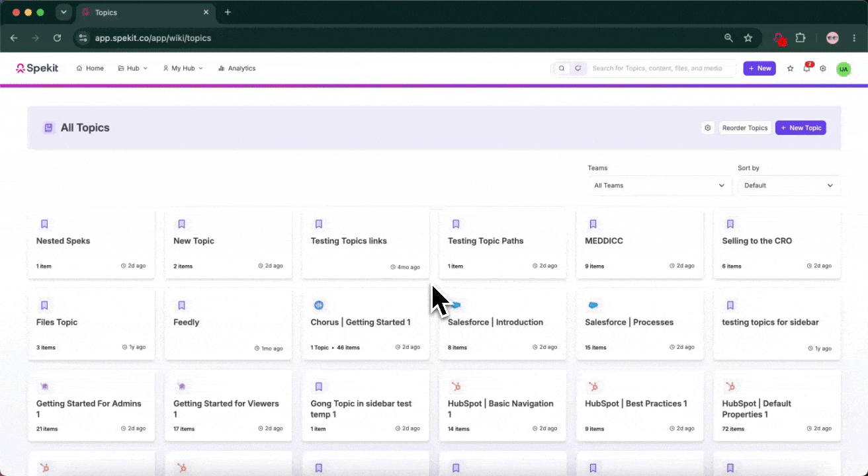
Task: Click the search field for Topics and content
Action: 662,68
